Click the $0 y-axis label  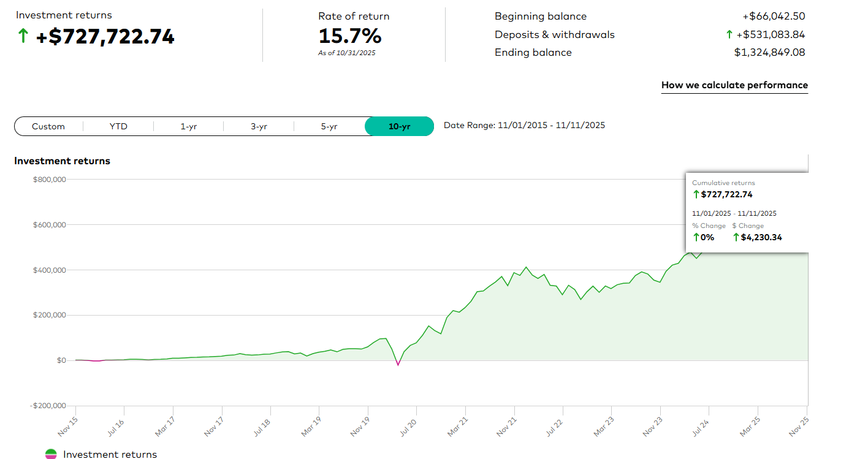(x=61, y=360)
